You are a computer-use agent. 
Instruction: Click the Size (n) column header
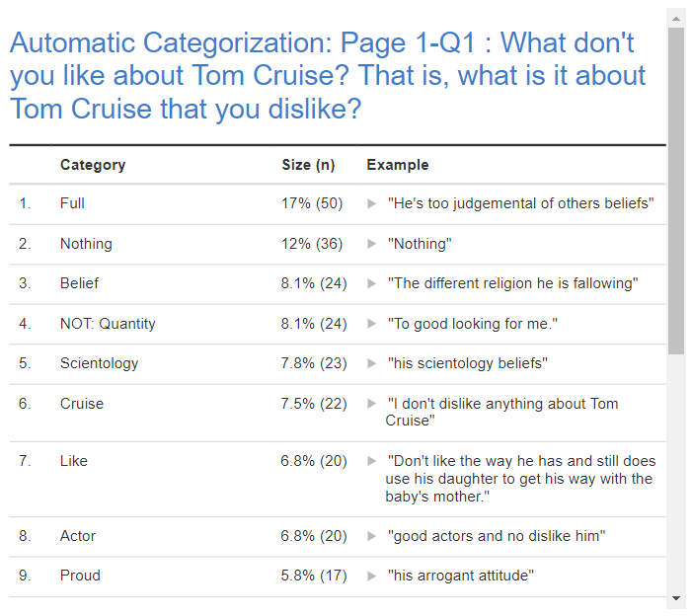[308, 165]
